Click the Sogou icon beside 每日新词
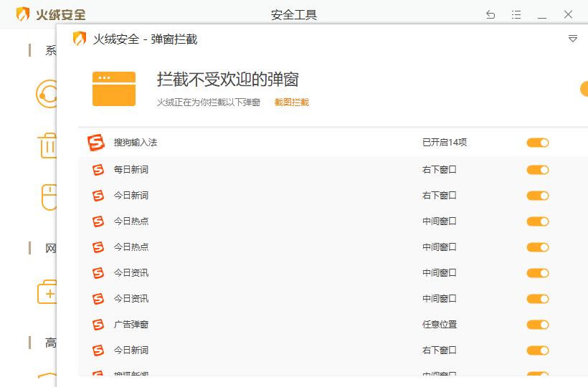Viewport: 588px width, 387px height. [x=98, y=170]
